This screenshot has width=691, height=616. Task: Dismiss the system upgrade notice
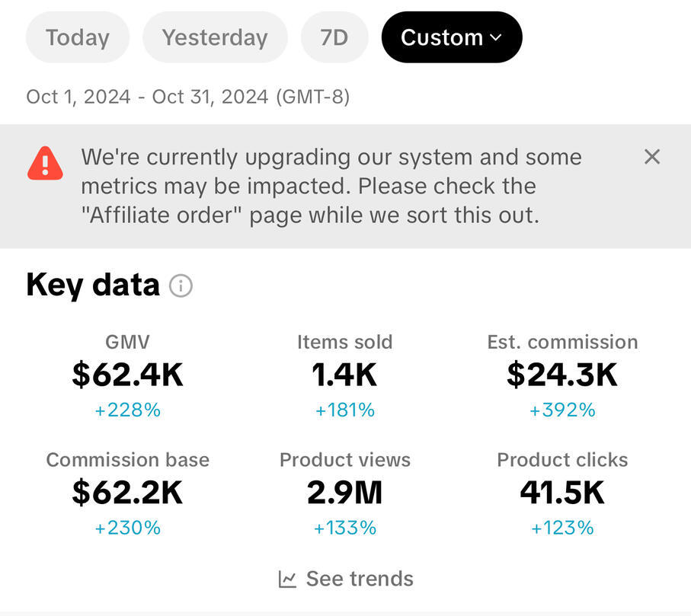coord(652,157)
